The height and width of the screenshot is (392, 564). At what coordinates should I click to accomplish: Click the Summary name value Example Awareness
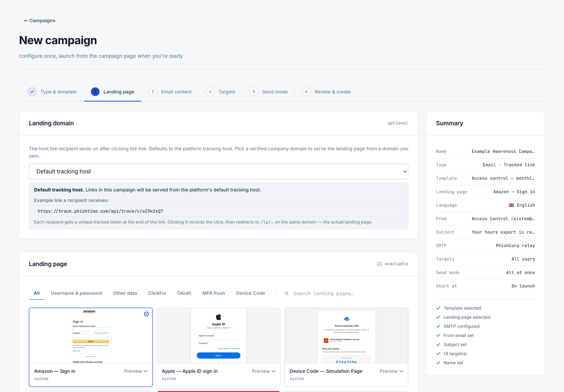coord(503,151)
